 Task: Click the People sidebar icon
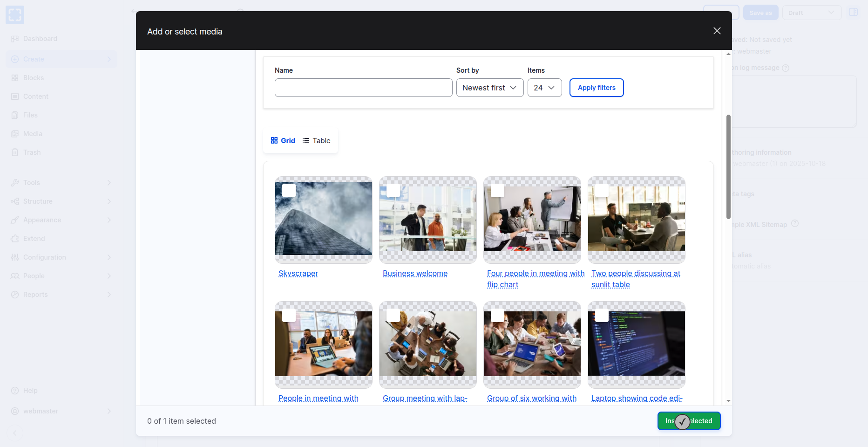coord(15,276)
